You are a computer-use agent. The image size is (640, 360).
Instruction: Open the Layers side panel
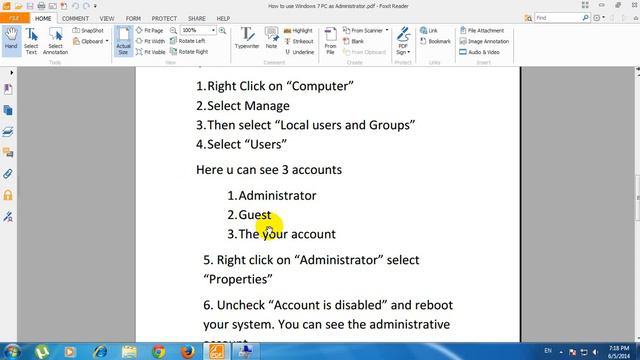tap(8, 132)
